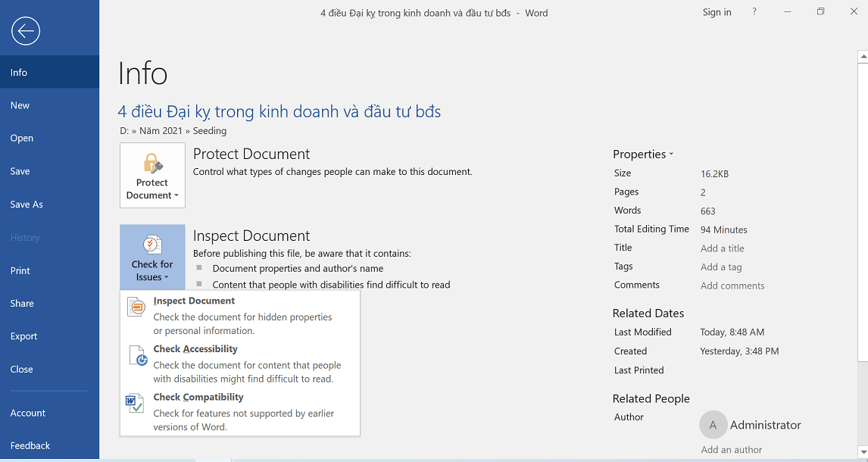Open the Protect Document lock icon button
The height and width of the screenshot is (462, 868).
point(152,176)
